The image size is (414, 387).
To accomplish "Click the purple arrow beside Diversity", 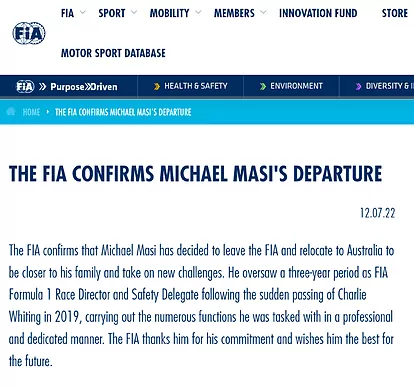I will coord(359,87).
